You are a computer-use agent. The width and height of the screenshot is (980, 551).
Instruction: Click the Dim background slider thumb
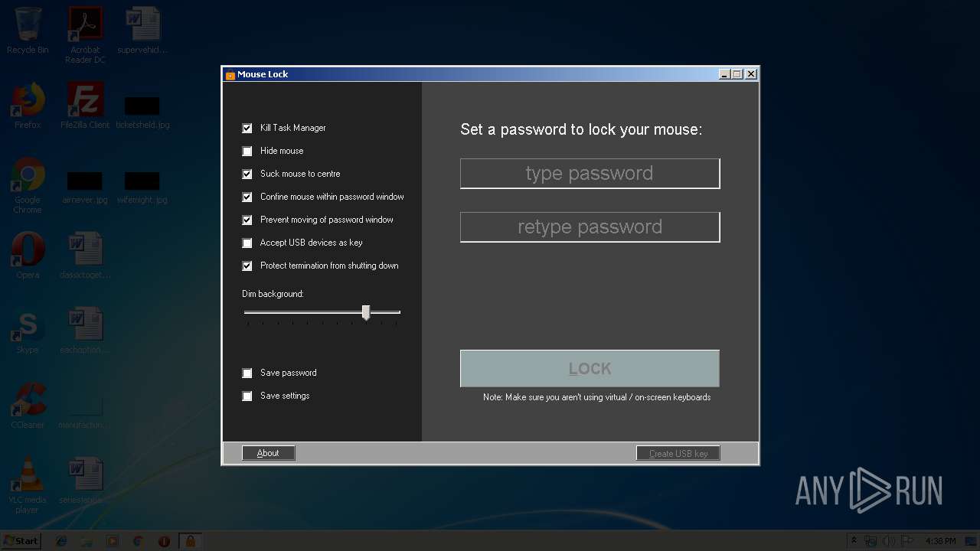[x=366, y=312]
